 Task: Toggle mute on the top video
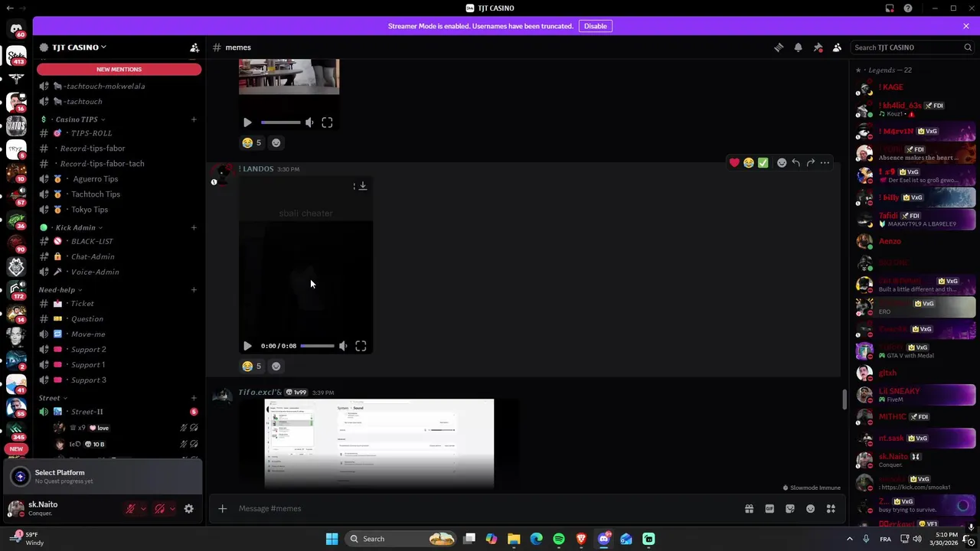click(x=309, y=122)
